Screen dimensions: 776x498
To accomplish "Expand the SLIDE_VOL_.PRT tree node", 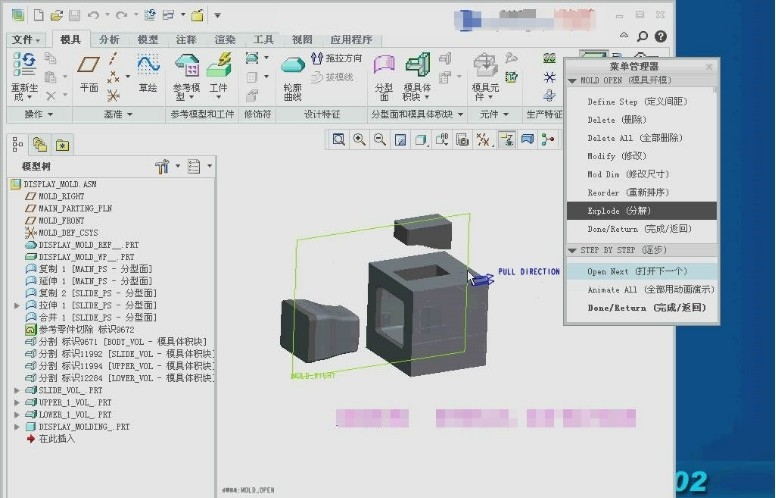I will (x=17, y=390).
